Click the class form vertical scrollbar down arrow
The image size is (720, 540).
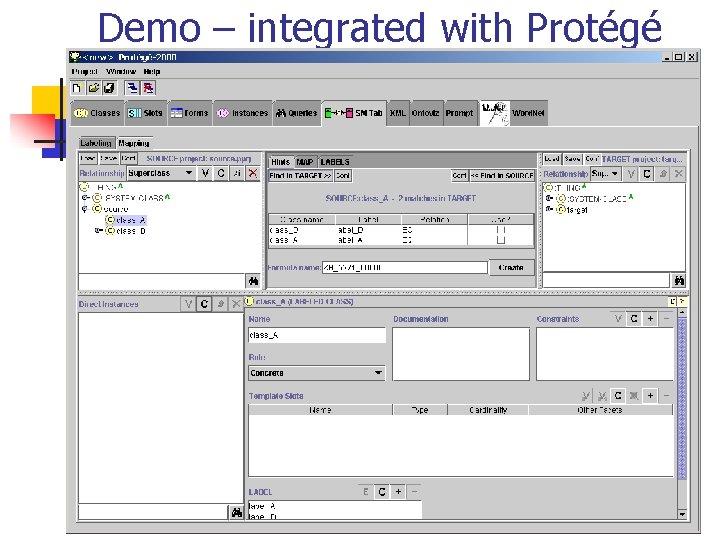[x=682, y=514]
